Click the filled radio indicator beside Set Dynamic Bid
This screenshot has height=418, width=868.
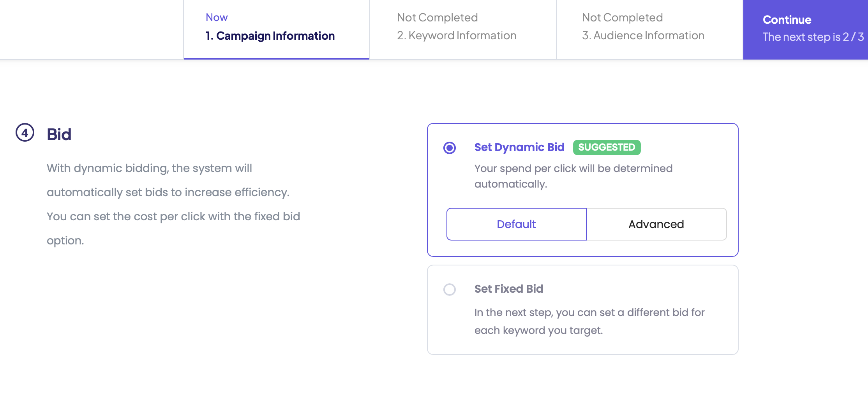(x=450, y=148)
